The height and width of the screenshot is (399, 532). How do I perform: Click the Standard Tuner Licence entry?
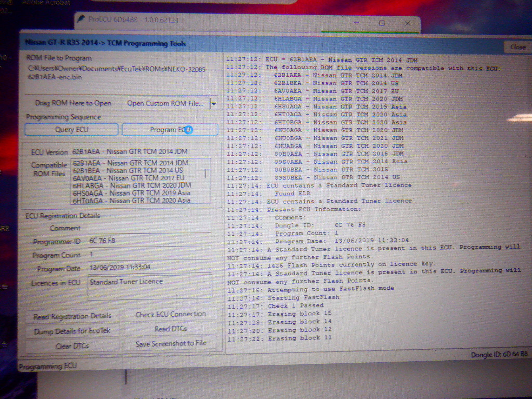click(x=126, y=282)
